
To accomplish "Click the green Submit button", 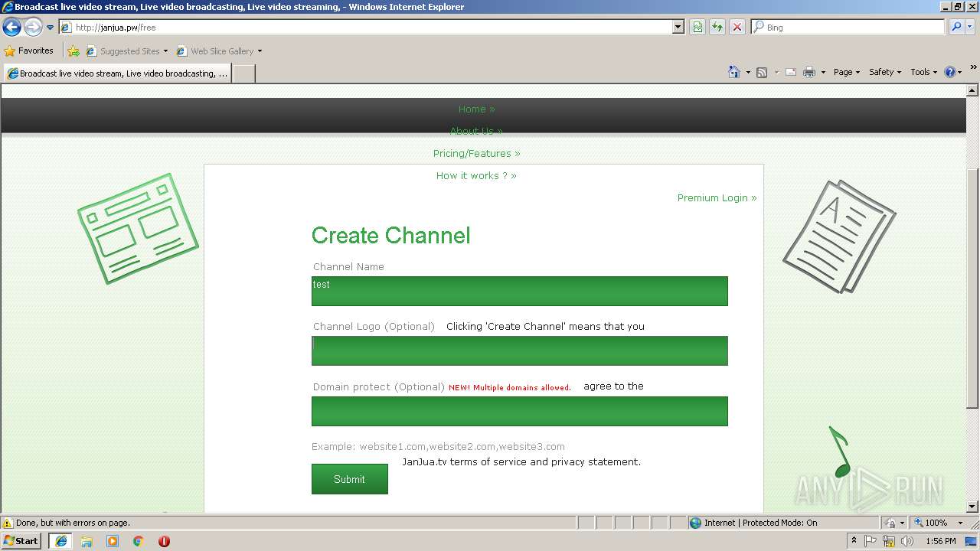I will click(350, 479).
